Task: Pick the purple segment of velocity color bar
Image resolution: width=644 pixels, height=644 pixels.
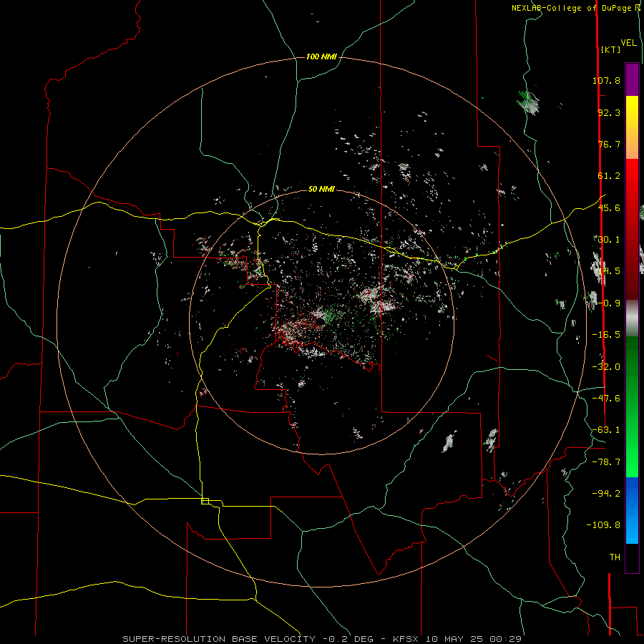Action: 632,79
